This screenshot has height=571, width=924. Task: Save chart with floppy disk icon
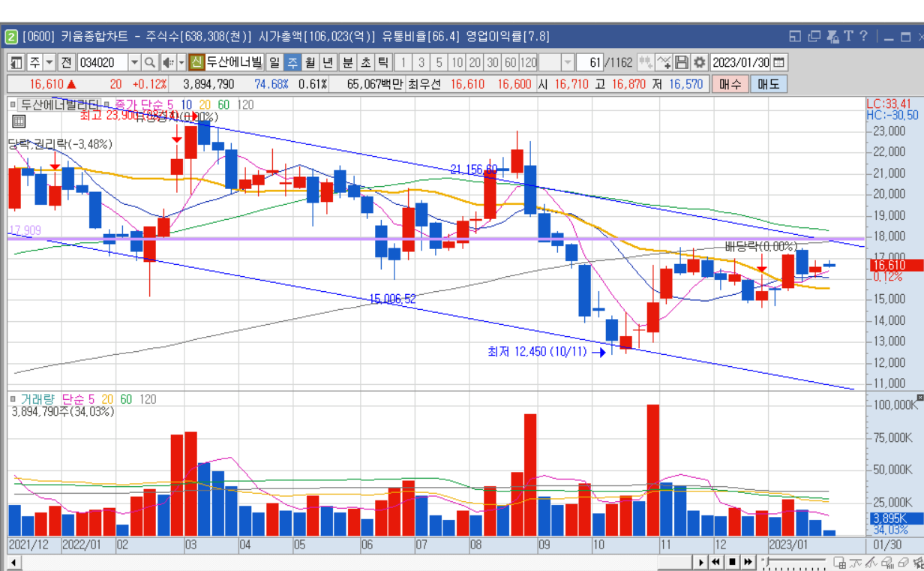coord(682,62)
